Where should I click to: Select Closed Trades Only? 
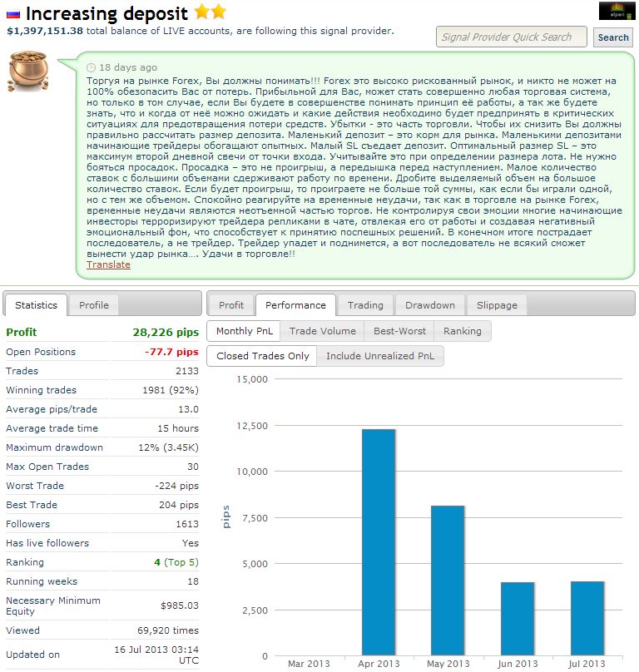pos(262,356)
